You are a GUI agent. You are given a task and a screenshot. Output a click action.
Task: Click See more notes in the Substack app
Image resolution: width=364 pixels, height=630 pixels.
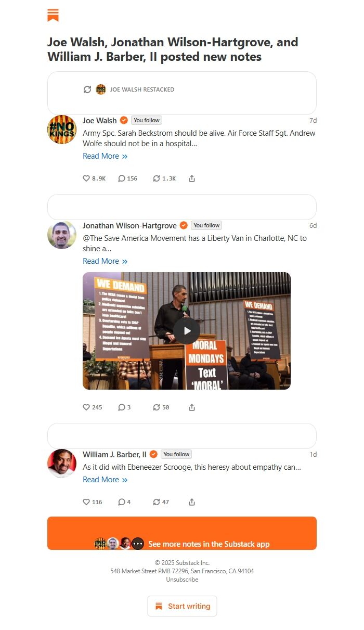182,533
